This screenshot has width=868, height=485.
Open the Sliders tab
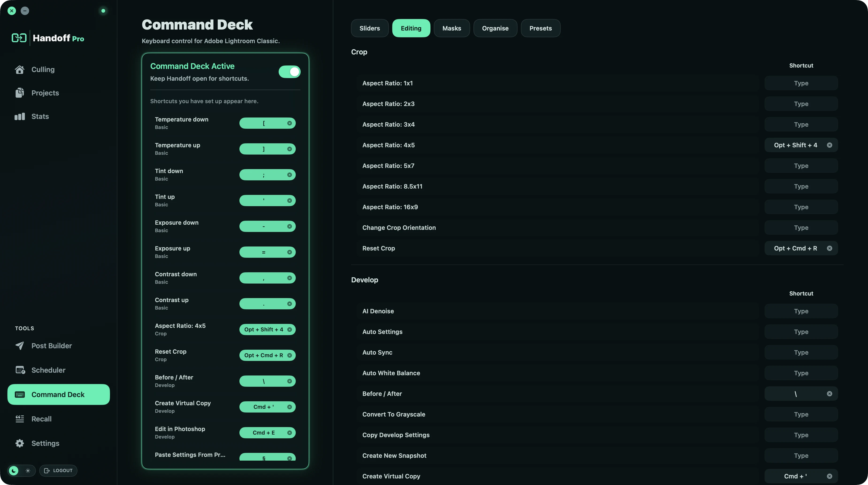click(370, 28)
